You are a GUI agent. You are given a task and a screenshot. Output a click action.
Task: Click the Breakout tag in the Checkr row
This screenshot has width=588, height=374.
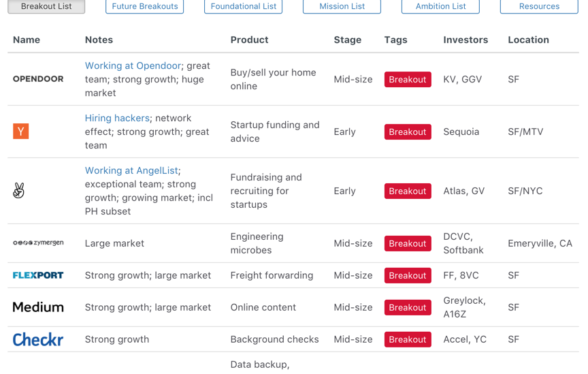[408, 339]
